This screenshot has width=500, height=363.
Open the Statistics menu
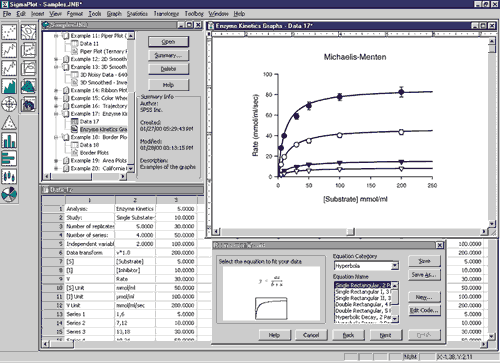coord(137,14)
